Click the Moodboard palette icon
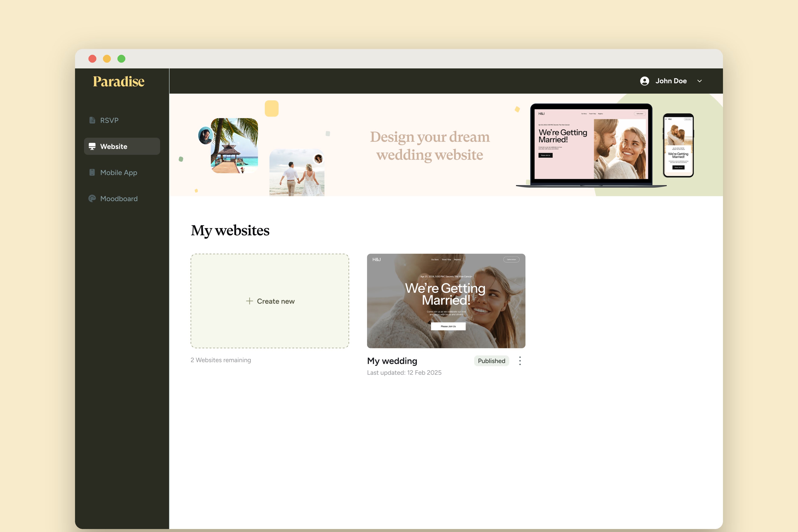798x532 pixels. (x=92, y=198)
